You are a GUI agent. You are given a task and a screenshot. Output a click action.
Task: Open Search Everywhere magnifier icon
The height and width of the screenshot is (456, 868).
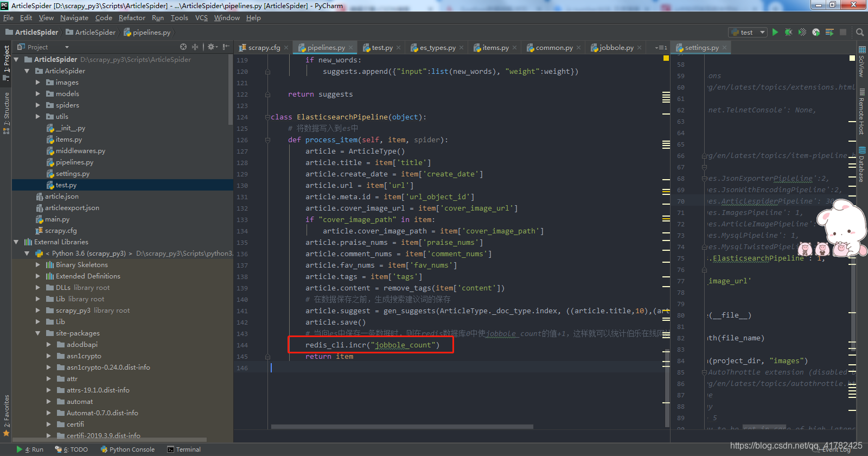(x=859, y=32)
